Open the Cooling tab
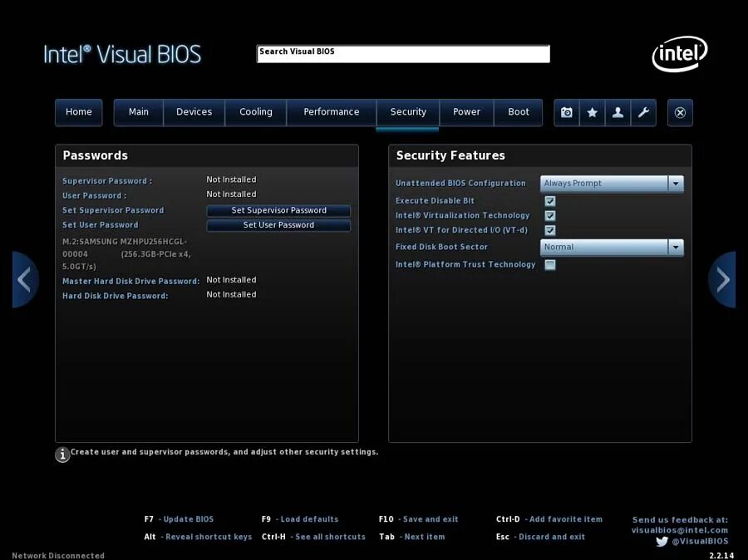748x560 pixels. [x=256, y=112]
